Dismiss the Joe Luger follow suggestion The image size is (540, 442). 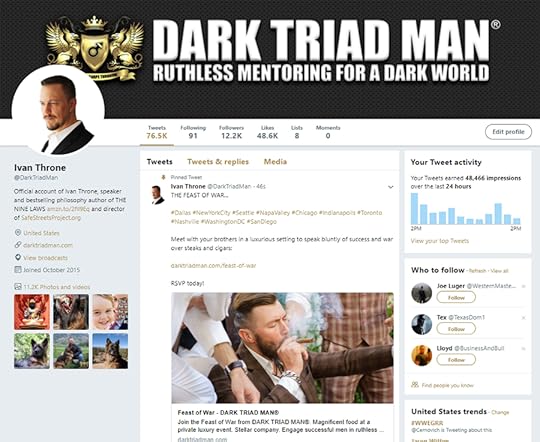pyautogui.click(x=523, y=286)
